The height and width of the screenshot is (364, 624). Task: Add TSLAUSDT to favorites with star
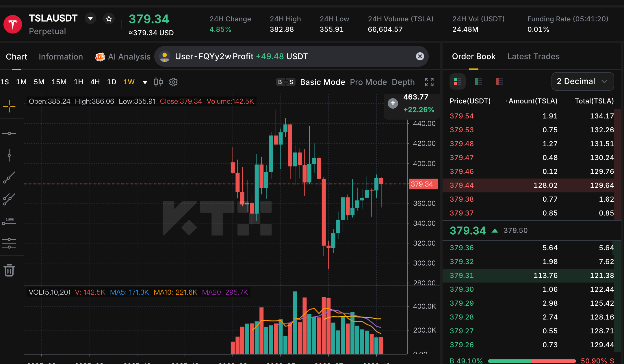pos(109,19)
